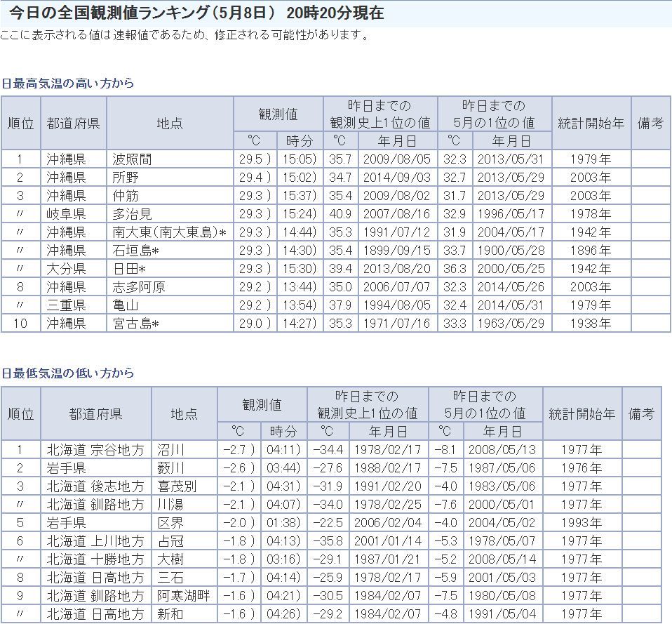This screenshot has height=624, width=672.
Task: Select the 阿寒湖畔 station
Action: pos(183,596)
